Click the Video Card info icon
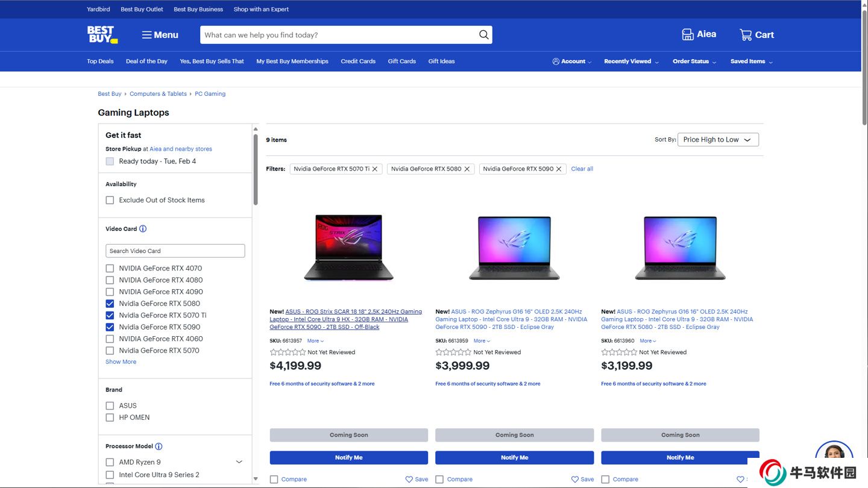 coord(143,229)
